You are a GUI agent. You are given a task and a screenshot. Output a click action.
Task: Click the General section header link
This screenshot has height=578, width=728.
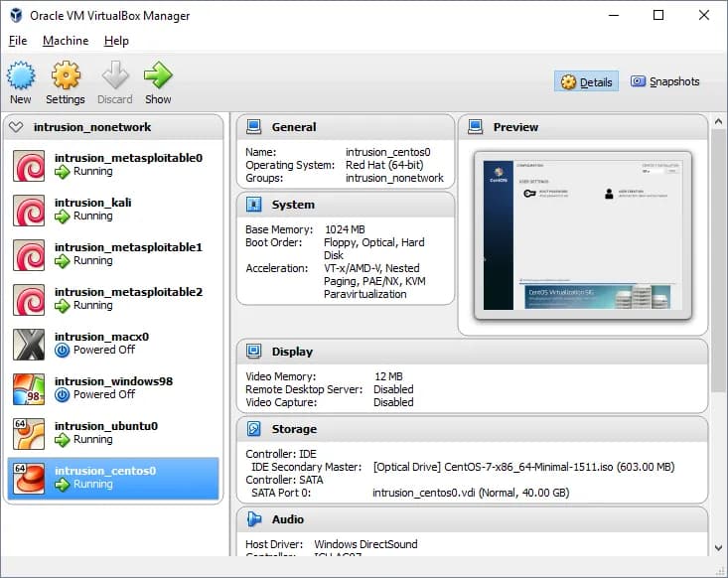tap(294, 127)
